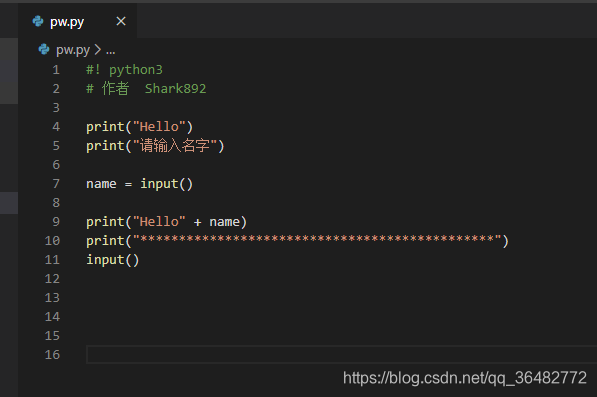Click line number 7 in gutter
The image size is (597, 397).
click(56, 184)
